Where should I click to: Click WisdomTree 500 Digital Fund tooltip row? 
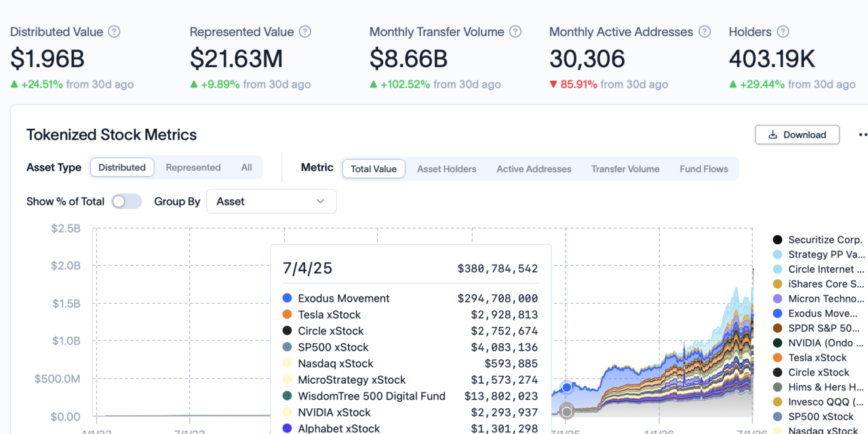[410, 396]
